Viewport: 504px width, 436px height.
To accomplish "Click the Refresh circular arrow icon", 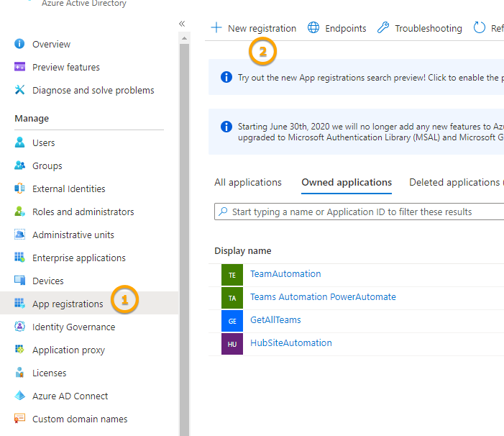I will [x=480, y=27].
